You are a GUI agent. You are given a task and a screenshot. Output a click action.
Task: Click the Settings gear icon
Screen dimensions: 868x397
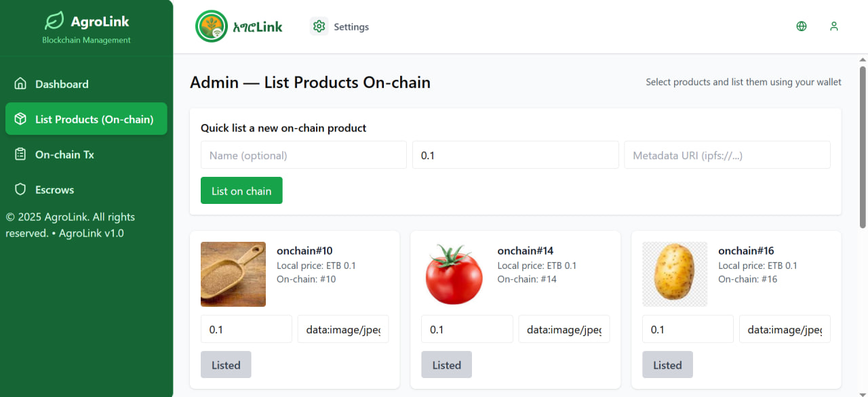319,26
